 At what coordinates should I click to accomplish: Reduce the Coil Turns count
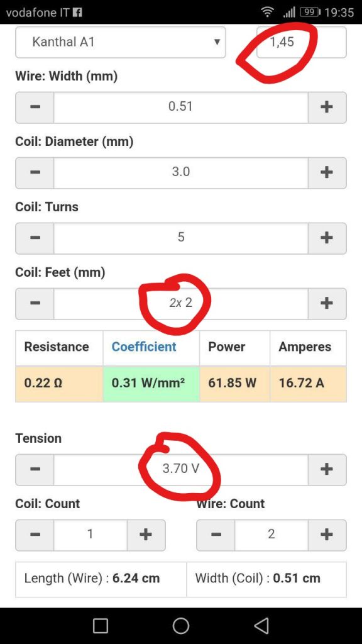(x=35, y=238)
